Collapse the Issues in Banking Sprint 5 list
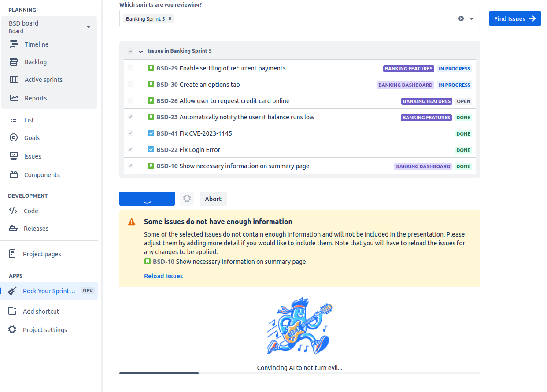The width and height of the screenshot is (547, 392). [141, 52]
